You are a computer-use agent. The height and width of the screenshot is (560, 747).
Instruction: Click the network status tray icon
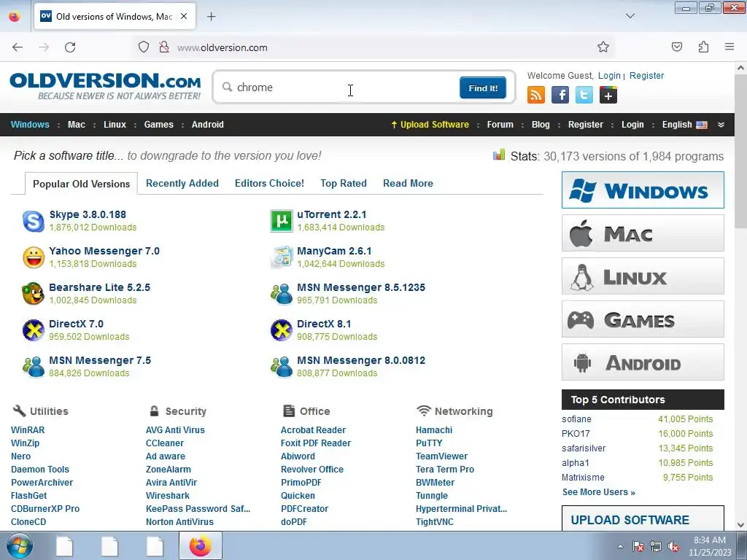(x=656, y=547)
